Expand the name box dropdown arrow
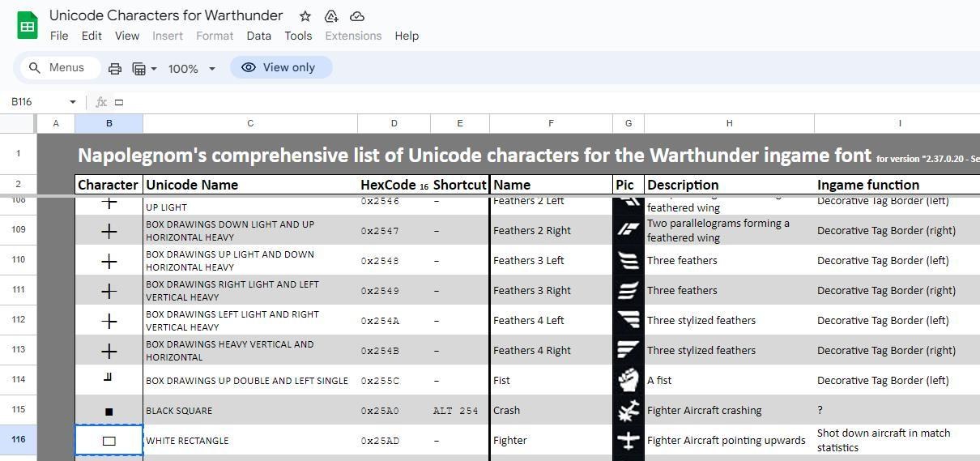This screenshot has width=980, height=461. pos(72,102)
